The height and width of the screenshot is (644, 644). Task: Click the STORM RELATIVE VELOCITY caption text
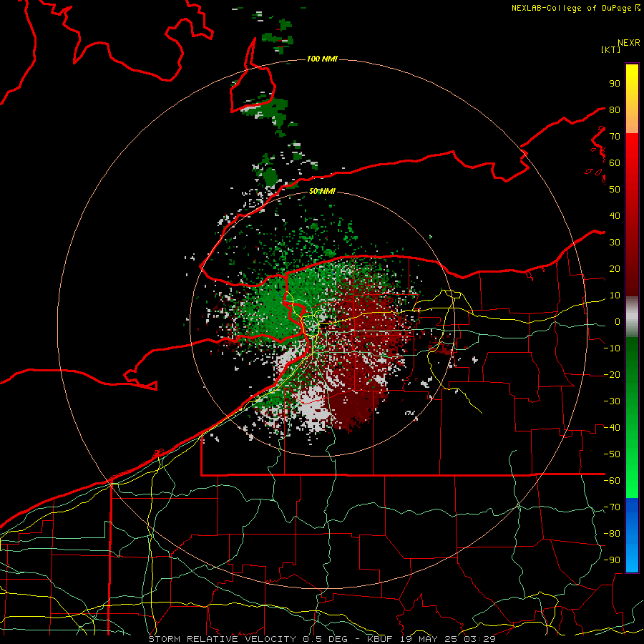tap(222, 639)
